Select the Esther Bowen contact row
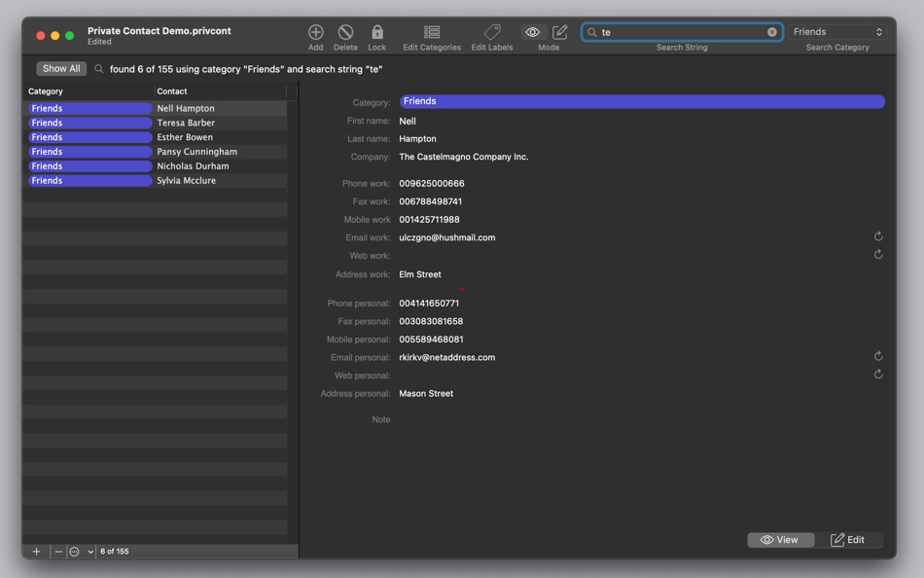924x578 pixels. tap(156, 137)
